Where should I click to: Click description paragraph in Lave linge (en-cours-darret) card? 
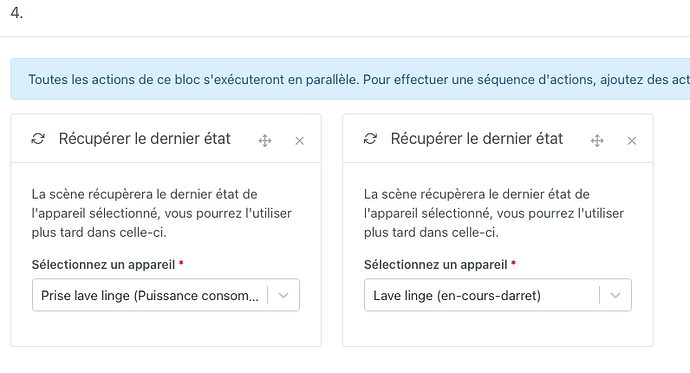tap(494, 213)
